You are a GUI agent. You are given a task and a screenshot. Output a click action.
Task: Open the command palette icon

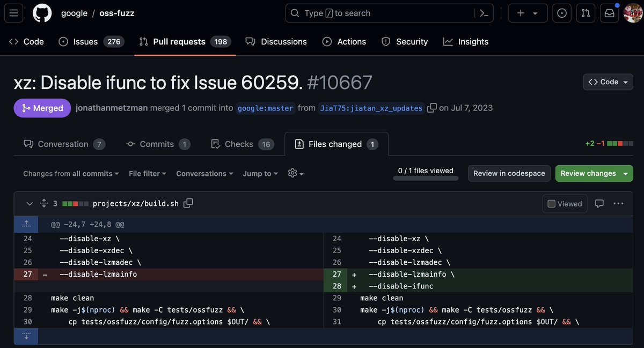[x=484, y=13]
